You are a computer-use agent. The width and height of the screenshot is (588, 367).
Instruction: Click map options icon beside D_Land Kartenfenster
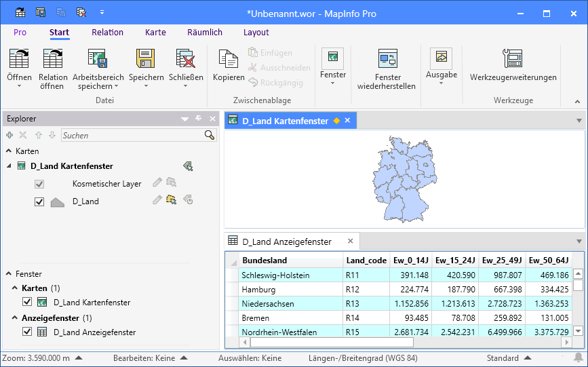point(188,166)
